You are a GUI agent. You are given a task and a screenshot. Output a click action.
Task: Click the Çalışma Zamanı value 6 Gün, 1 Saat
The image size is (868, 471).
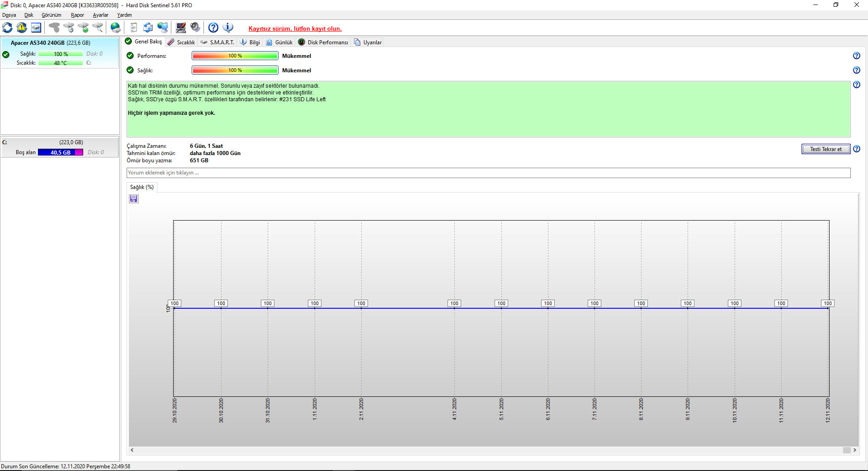tap(206, 146)
